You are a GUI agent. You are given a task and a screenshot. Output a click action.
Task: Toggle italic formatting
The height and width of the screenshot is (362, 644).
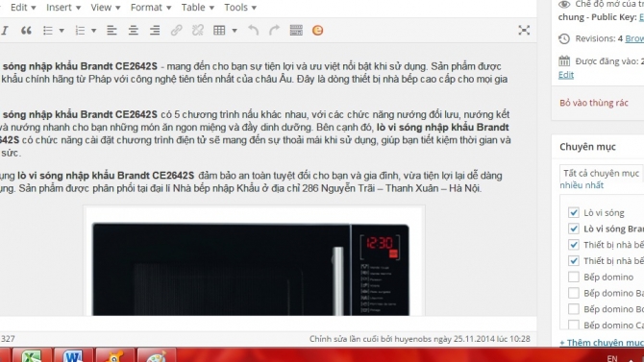[x=5, y=31]
